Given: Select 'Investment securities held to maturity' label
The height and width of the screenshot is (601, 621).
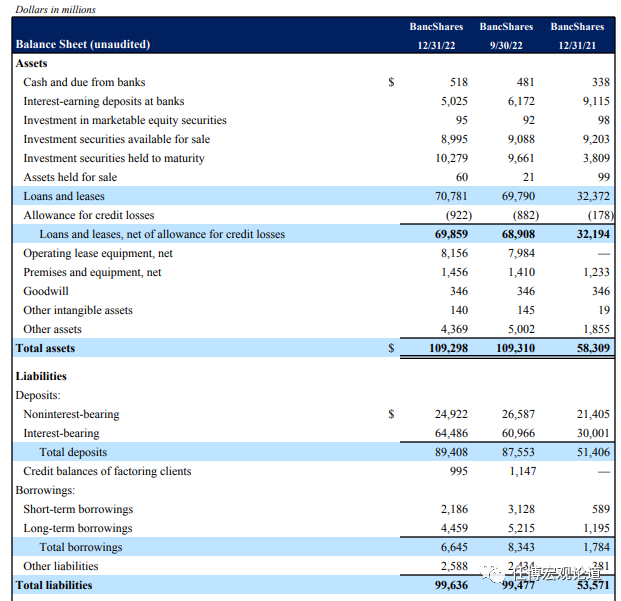Looking at the screenshot, I should [x=114, y=158].
